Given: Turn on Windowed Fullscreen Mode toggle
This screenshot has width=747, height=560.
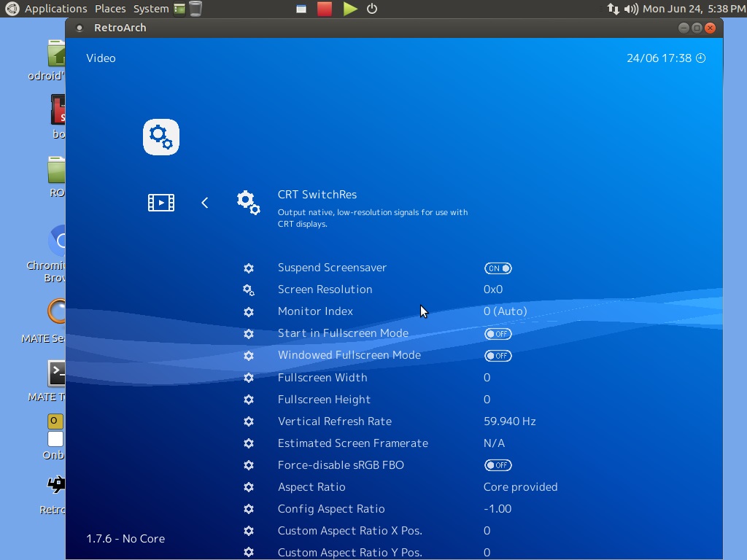Looking at the screenshot, I should (x=498, y=356).
